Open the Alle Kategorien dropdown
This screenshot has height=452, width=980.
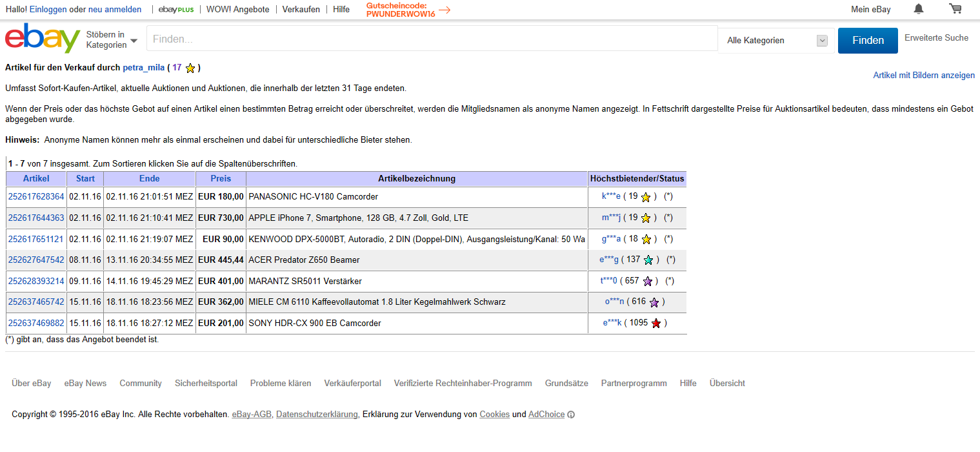(x=777, y=40)
